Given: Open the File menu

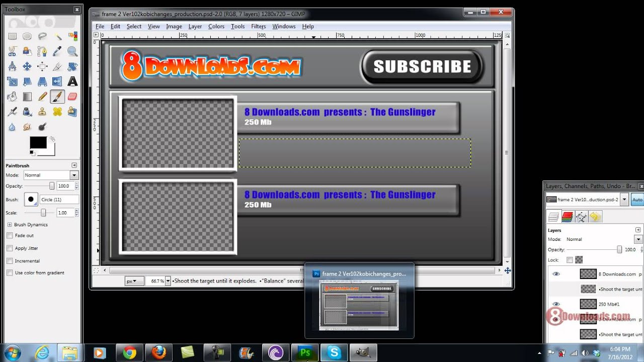Looking at the screenshot, I should coord(100,26).
